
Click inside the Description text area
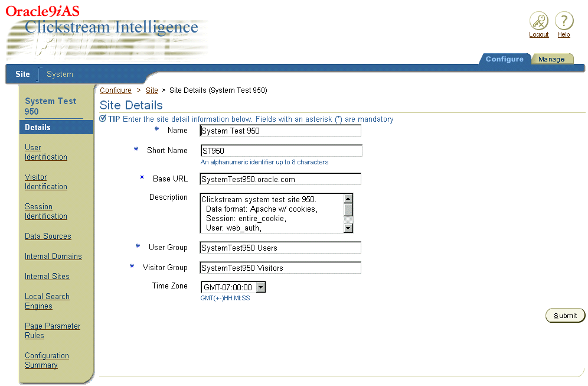272,213
